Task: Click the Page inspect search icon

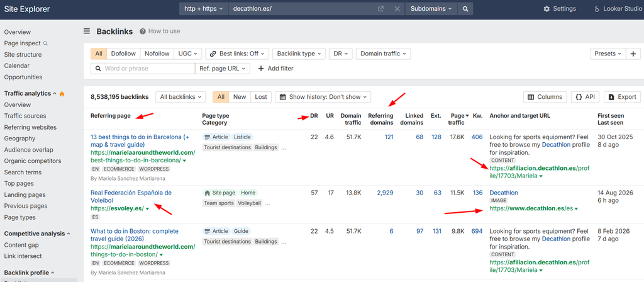Action: (x=45, y=43)
